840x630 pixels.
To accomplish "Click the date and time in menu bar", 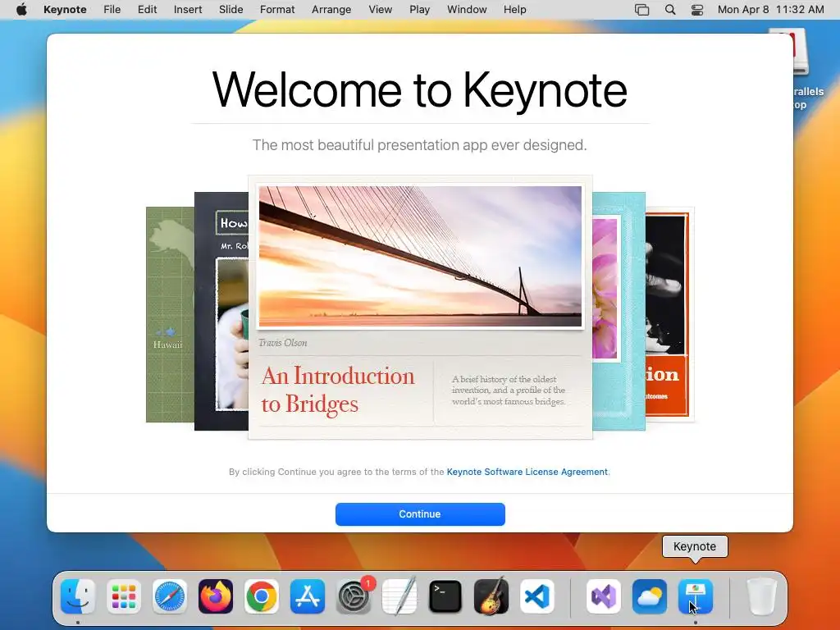I will (771, 10).
